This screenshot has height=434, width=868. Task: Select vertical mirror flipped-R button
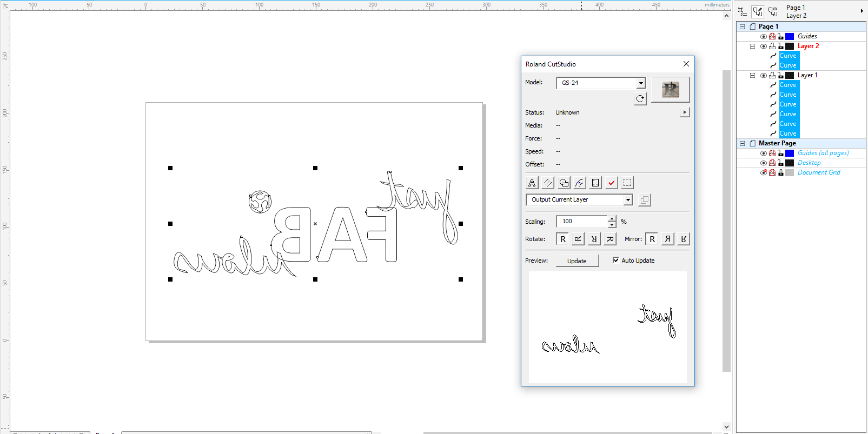[x=684, y=239]
